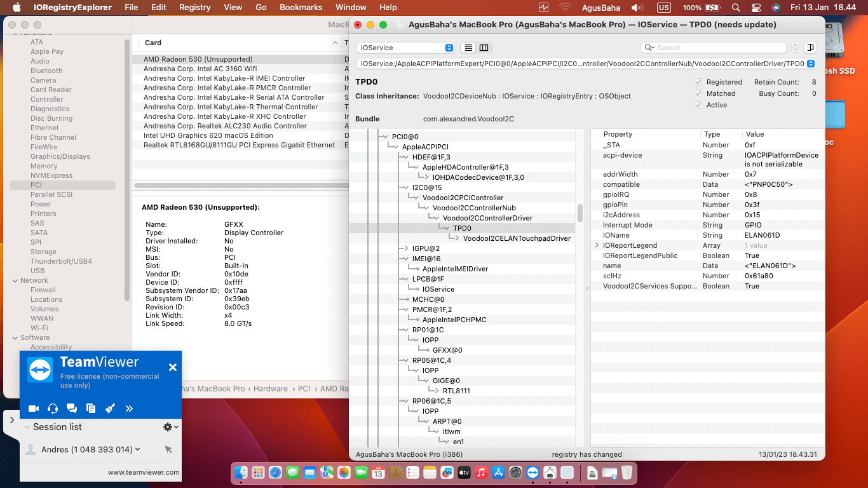Close the TeamViewer panel with X

coord(172,367)
